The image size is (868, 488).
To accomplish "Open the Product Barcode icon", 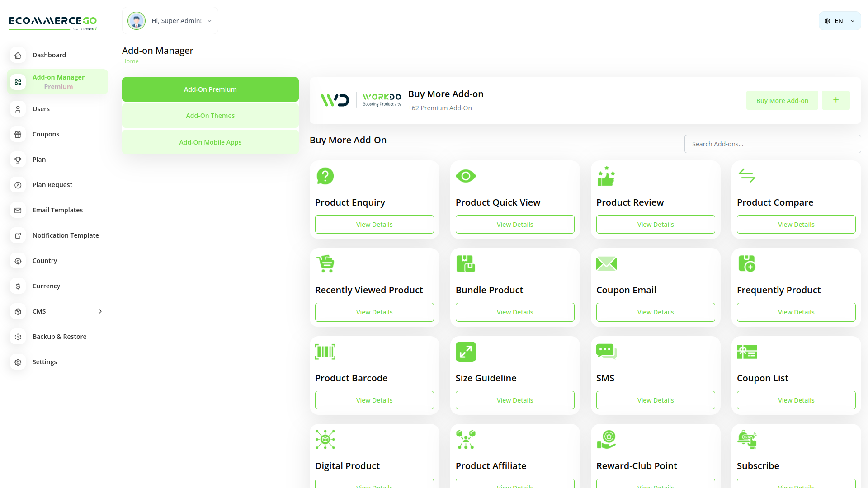I will click(325, 352).
